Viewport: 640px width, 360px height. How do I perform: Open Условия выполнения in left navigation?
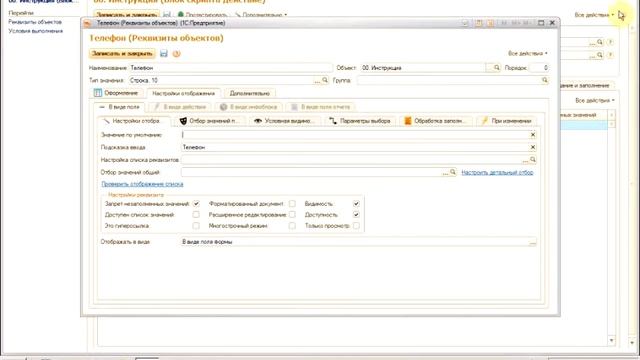(36, 31)
